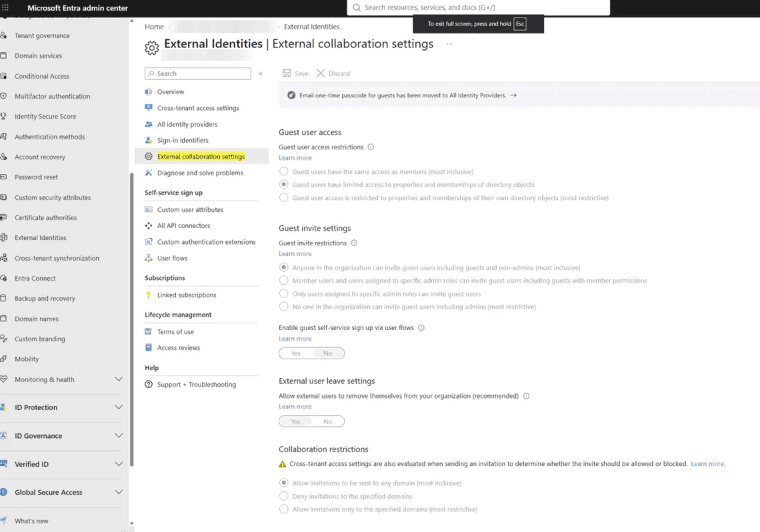
Task: Click the Diagnose and solve problems icon
Action: [x=149, y=173]
